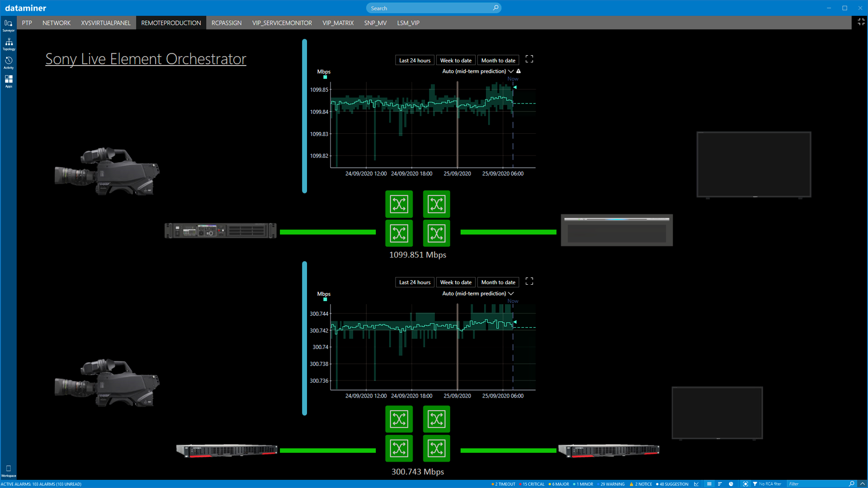Viewport: 868px width, 488px height.
Task: Click top-right switch icon in upper 1099.851 Mbps group
Action: coord(436,204)
